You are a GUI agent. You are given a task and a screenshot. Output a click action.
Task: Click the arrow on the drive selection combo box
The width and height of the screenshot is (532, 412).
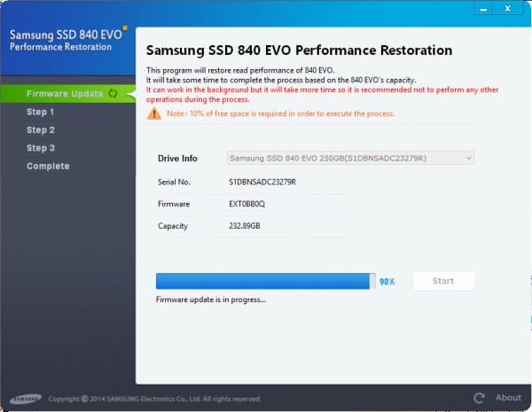click(468, 159)
